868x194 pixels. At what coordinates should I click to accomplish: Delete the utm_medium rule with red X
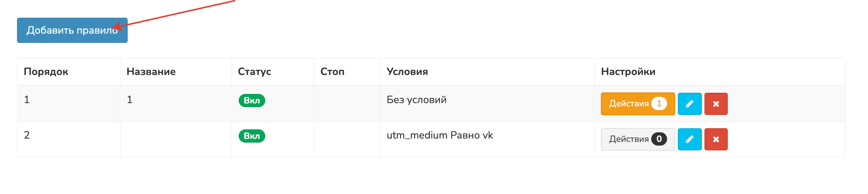[716, 139]
